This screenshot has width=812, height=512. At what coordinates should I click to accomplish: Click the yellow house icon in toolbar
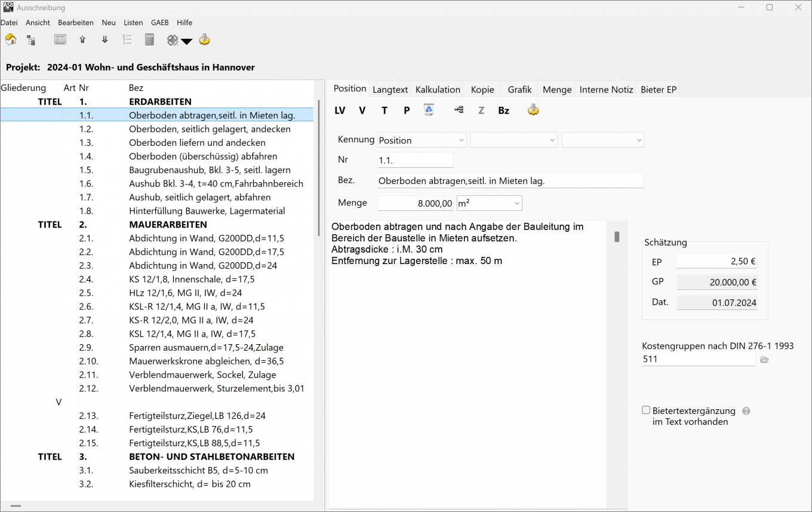point(11,40)
